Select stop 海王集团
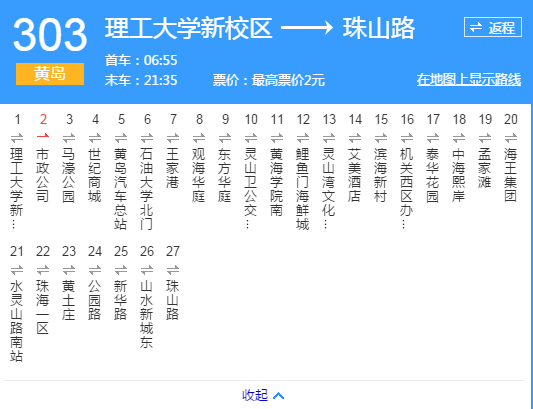Image resolution: width=533 pixels, height=409 pixels. [x=511, y=175]
